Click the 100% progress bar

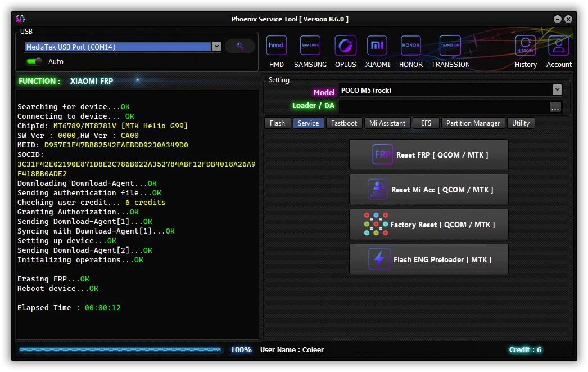click(120, 350)
